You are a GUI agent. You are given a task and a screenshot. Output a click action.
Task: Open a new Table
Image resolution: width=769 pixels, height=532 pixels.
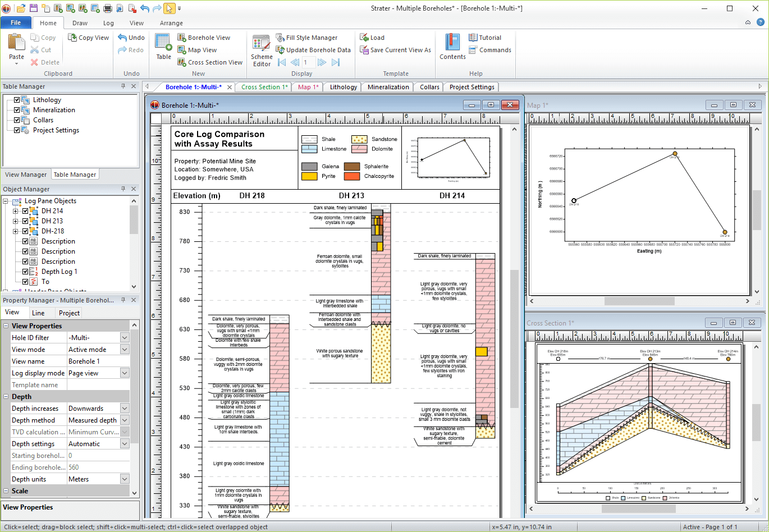[x=163, y=47]
